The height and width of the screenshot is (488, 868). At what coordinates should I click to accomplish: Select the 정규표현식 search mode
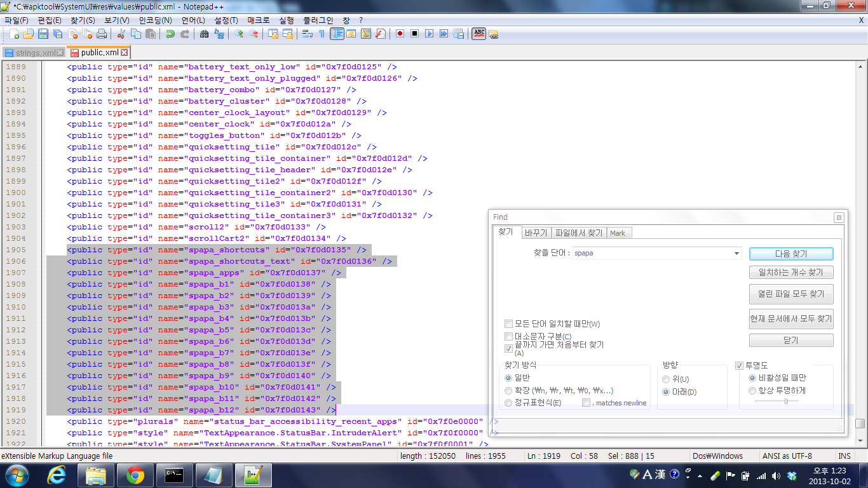click(508, 403)
